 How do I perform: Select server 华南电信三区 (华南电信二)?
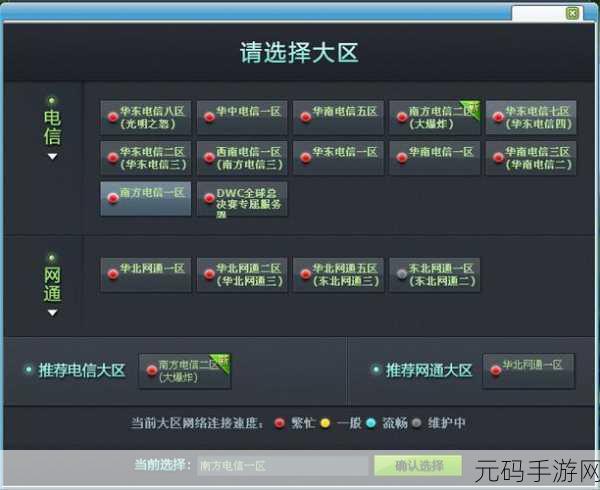(531, 158)
